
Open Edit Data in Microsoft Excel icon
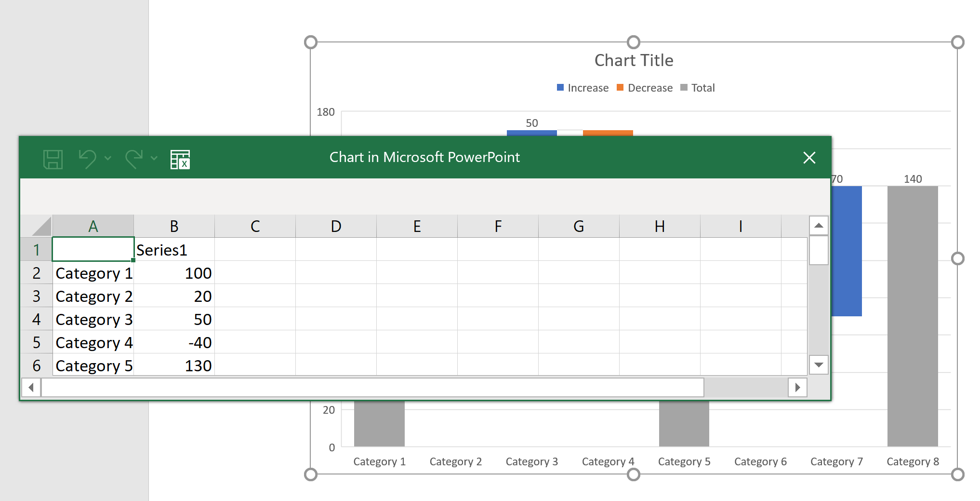pyautogui.click(x=180, y=159)
